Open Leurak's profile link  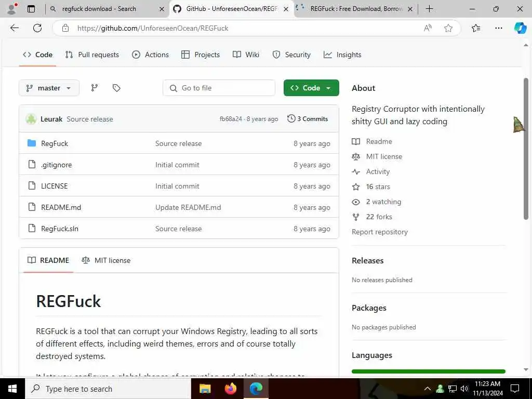coord(51,119)
